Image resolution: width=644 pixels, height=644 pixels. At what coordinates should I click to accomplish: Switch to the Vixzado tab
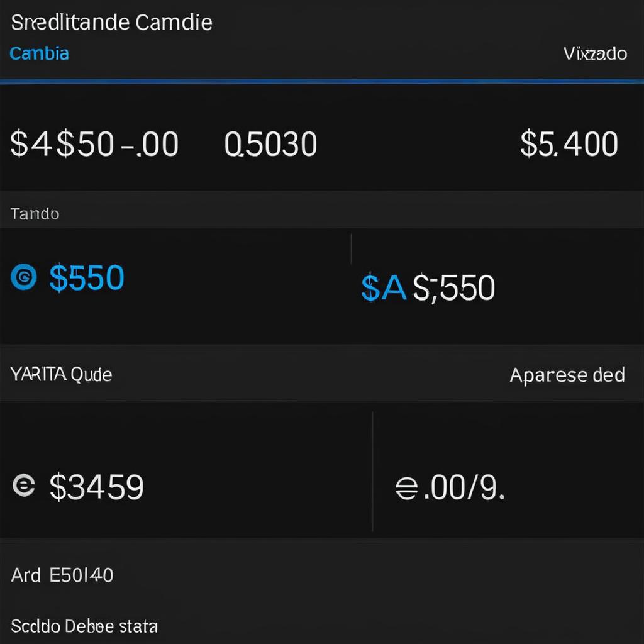click(x=595, y=53)
